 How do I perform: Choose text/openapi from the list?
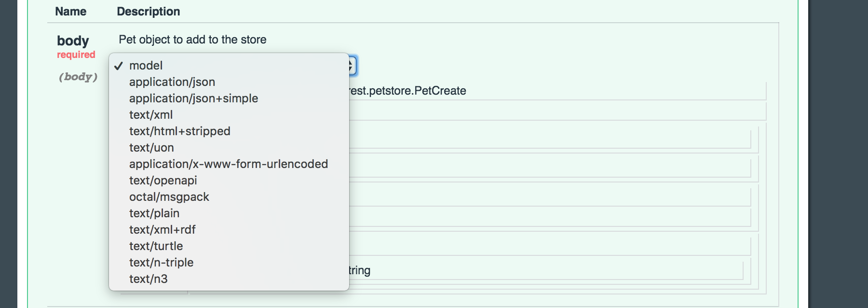click(x=163, y=181)
